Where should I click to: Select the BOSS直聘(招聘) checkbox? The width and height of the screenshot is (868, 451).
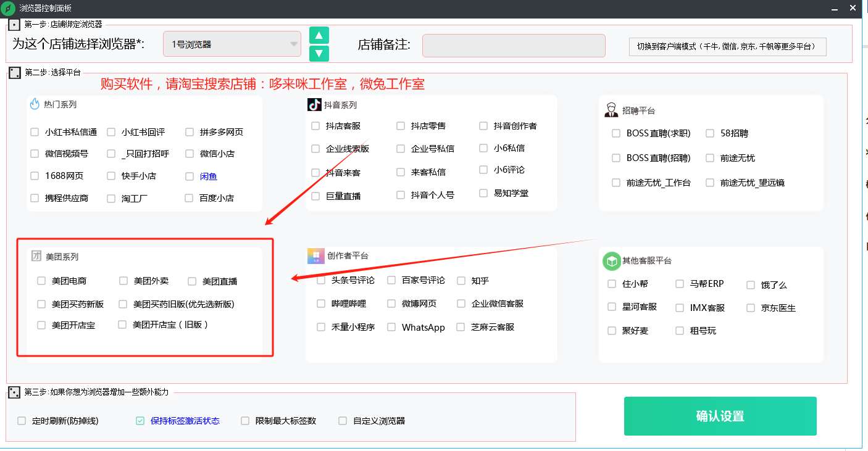[x=616, y=158]
